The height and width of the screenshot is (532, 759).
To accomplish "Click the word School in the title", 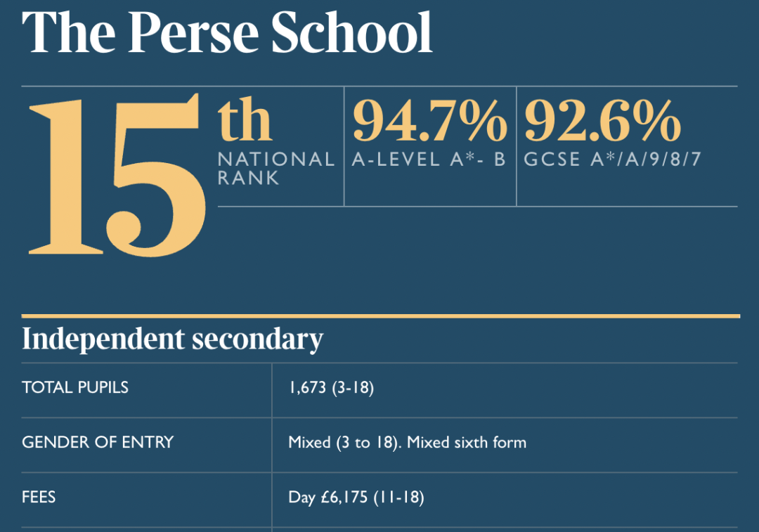I will point(351,32).
